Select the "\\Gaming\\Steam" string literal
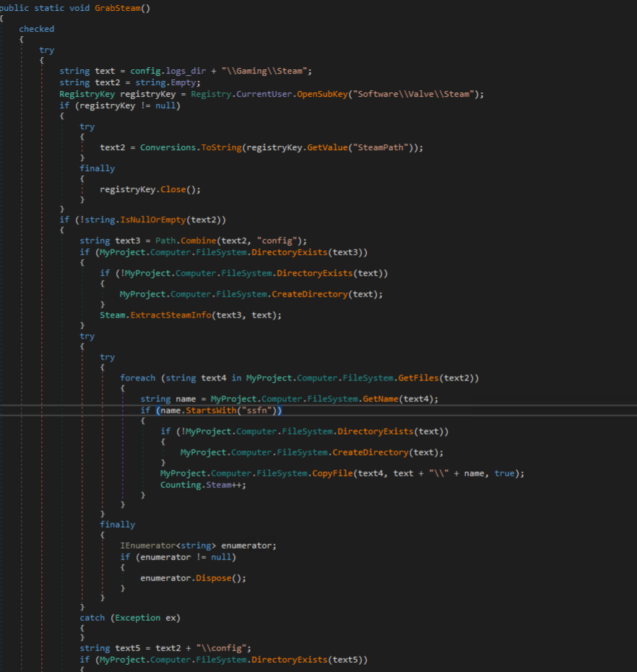The image size is (637, 672). coord(264,71)
